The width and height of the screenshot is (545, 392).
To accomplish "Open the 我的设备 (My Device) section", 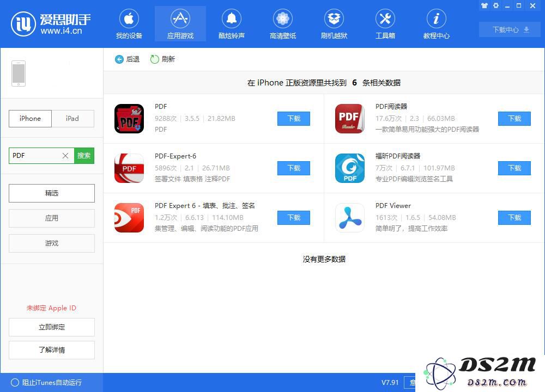I will (129, 24).
